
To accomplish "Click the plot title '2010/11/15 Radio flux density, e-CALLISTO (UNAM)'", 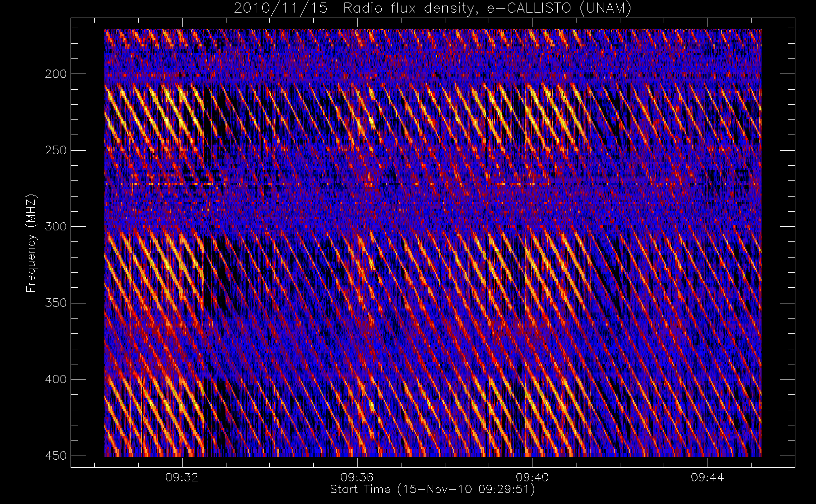I will (x=432, y=9).
